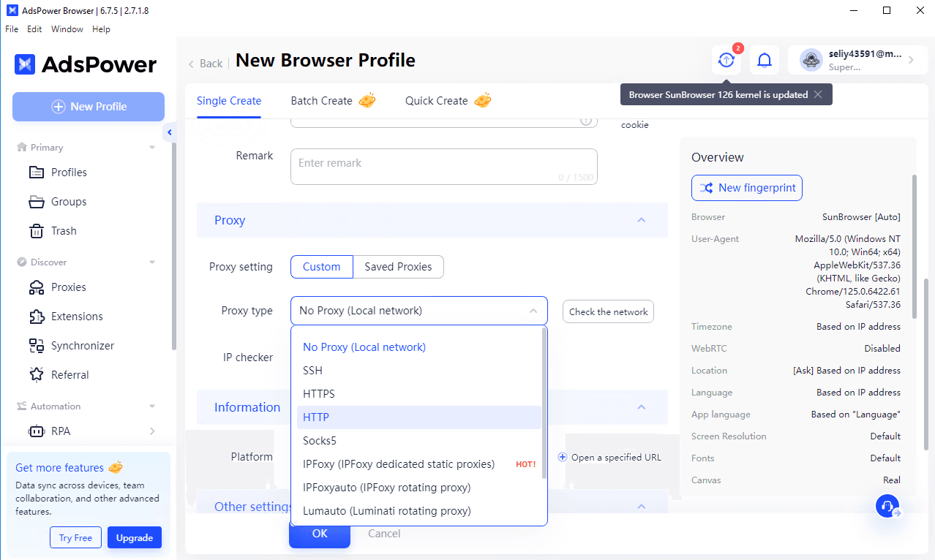Click the browser kernel update icon
Screen dimensions: 935x560
tap(726, 60)
